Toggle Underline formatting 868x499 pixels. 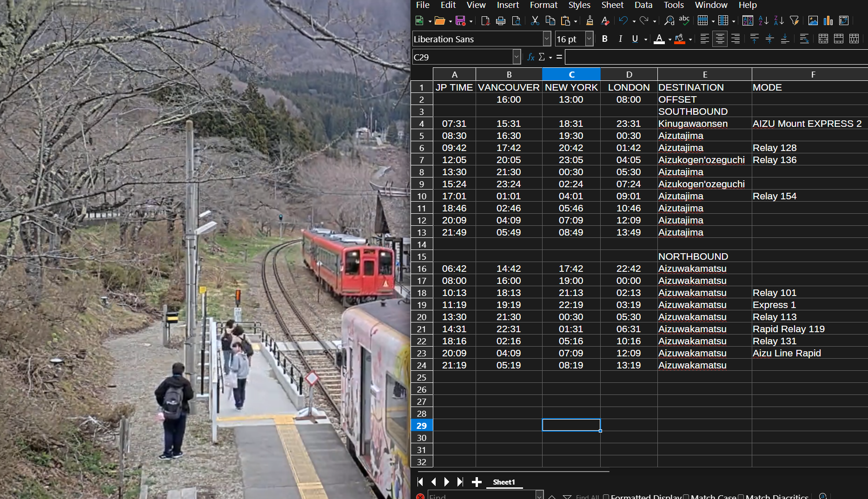tap(635, 39)
